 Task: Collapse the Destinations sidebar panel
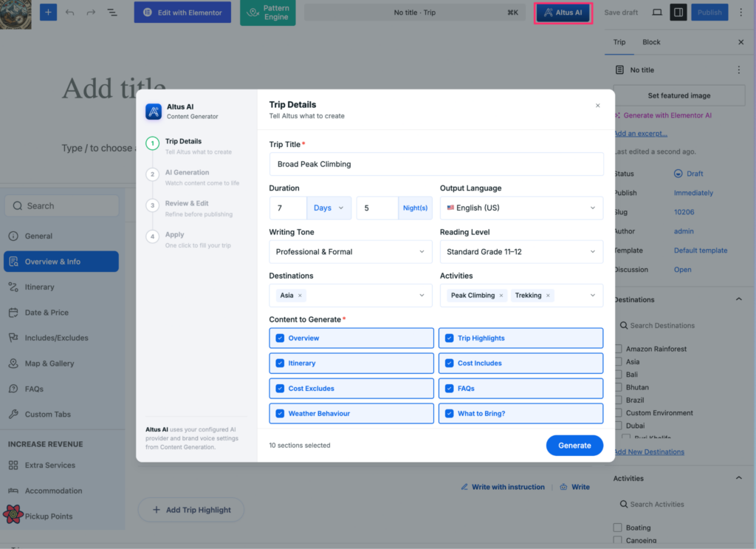click(x=738, y=299)
